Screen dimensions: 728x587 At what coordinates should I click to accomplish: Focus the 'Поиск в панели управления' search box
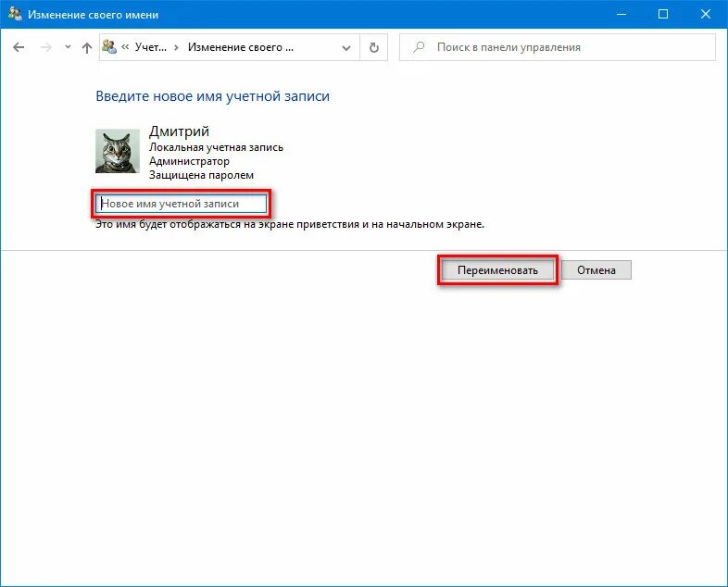558,47
